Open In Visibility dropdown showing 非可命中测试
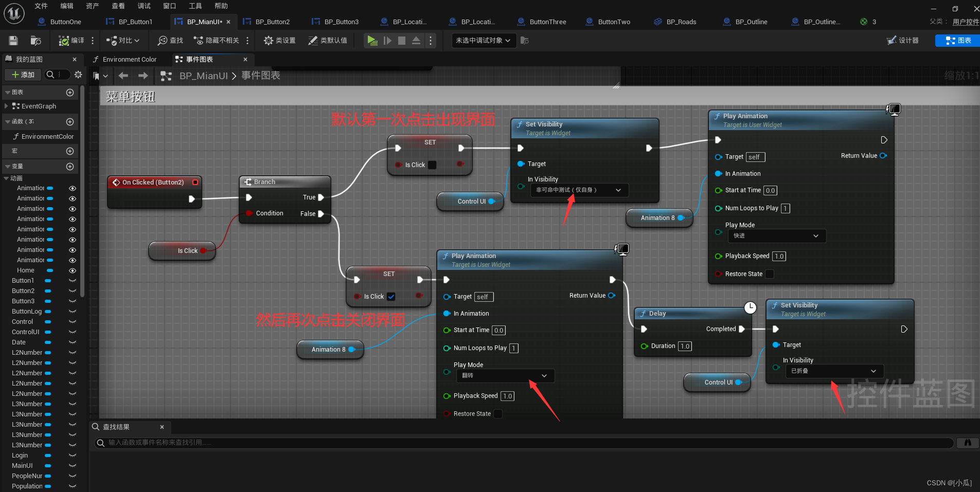This screenshot has width=980, height=492. click(x=579, y=190)
